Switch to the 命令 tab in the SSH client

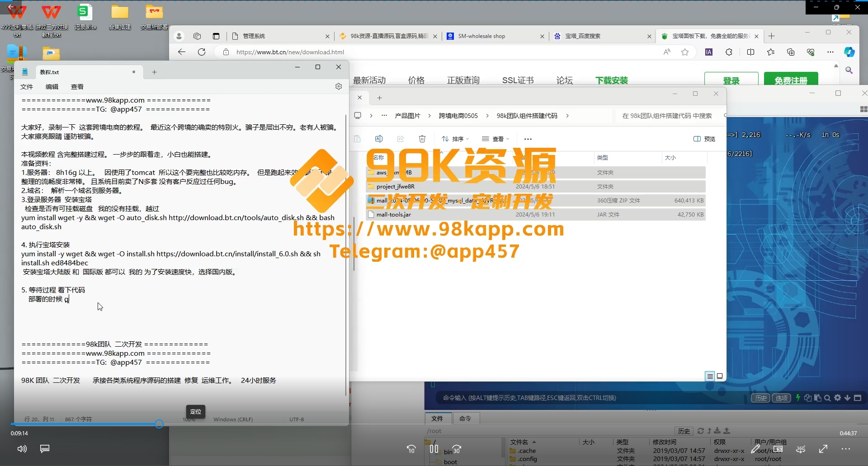point(465,419)
